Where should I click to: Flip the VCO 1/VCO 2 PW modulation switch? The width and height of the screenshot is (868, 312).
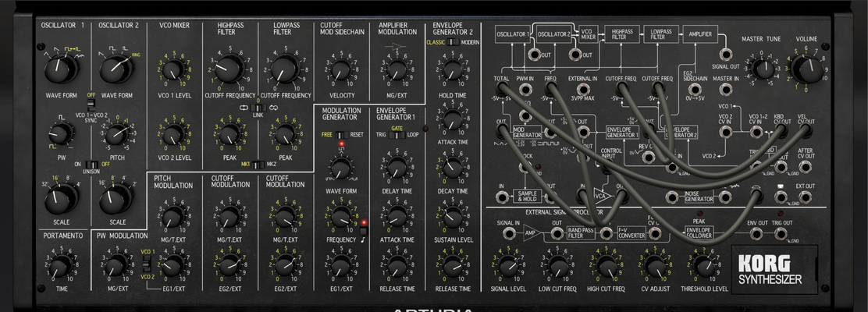click(x=147, y=265)
